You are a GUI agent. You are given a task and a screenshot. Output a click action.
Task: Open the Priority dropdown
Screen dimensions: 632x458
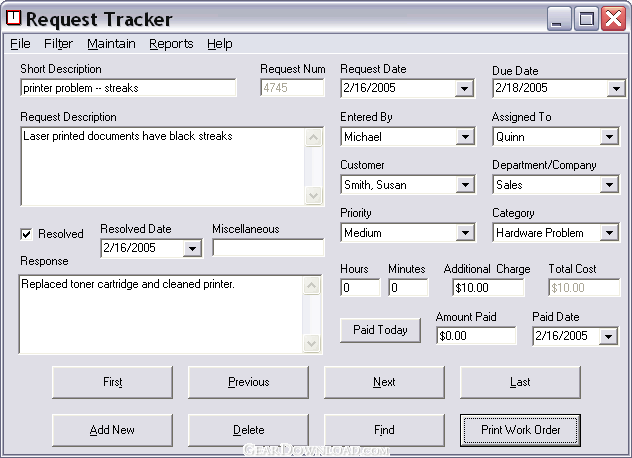465,233
